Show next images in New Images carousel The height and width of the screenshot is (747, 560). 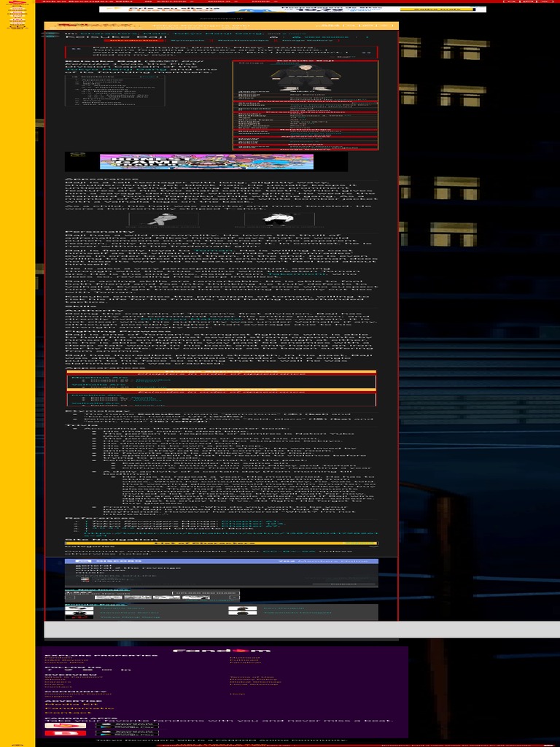coord(234,597)
